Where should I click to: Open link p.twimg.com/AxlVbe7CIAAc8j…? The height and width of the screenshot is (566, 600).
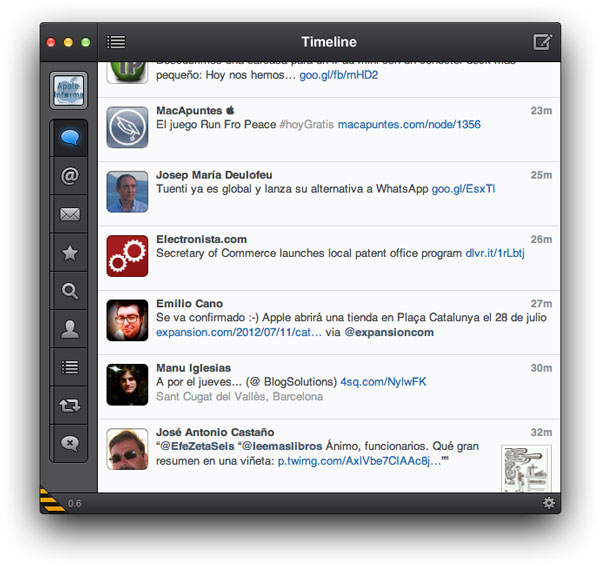[x=359, y=461]
